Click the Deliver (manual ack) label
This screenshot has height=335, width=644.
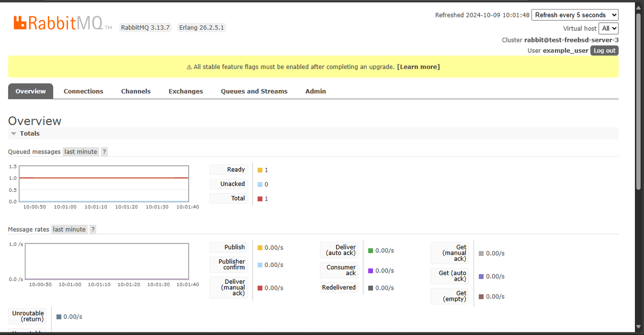(228, 288)
